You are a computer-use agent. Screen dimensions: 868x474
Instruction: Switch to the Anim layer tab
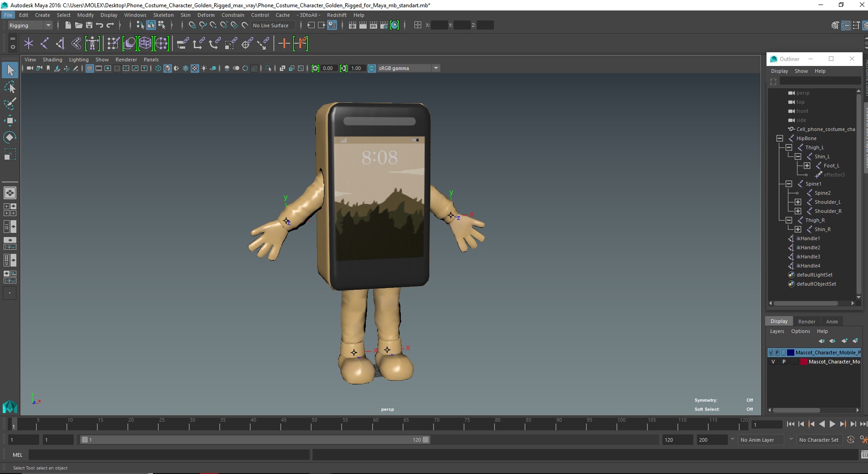pyautogui.click(x=832, y=322)
